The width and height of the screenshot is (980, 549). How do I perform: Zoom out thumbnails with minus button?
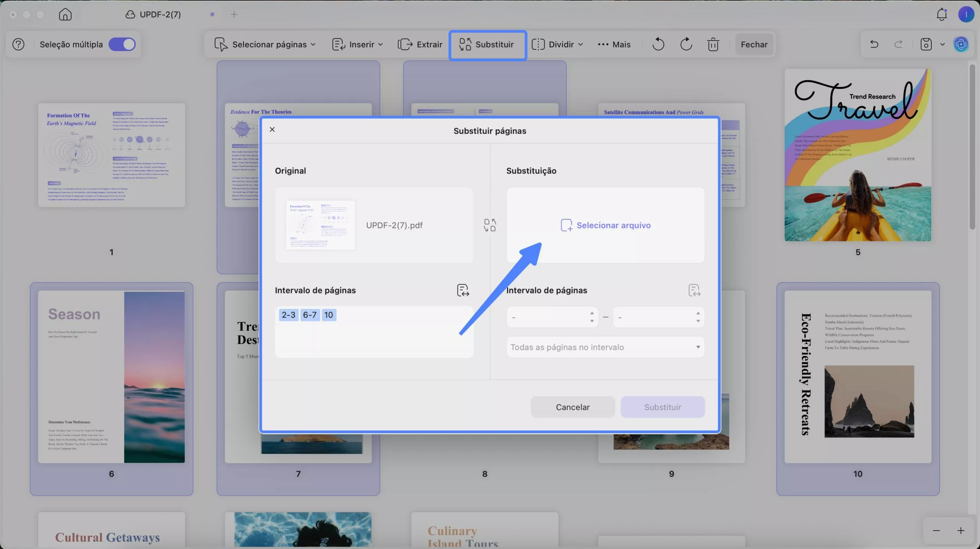[x=936, y=531]
